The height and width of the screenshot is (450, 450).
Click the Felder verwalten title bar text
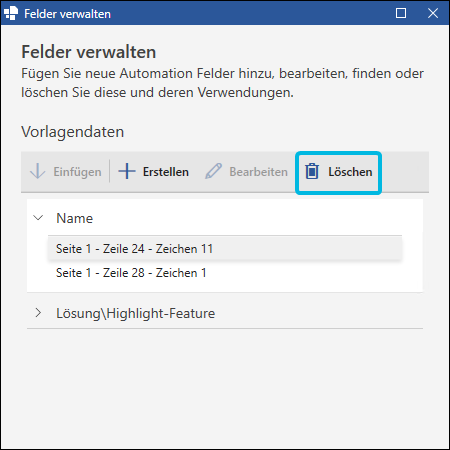(x=67, y=14)
